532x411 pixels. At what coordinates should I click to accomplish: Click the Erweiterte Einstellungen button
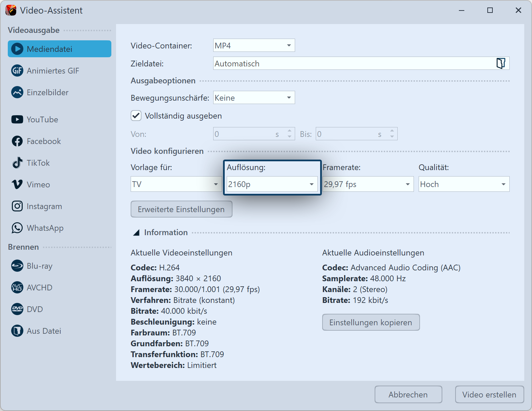181,209
